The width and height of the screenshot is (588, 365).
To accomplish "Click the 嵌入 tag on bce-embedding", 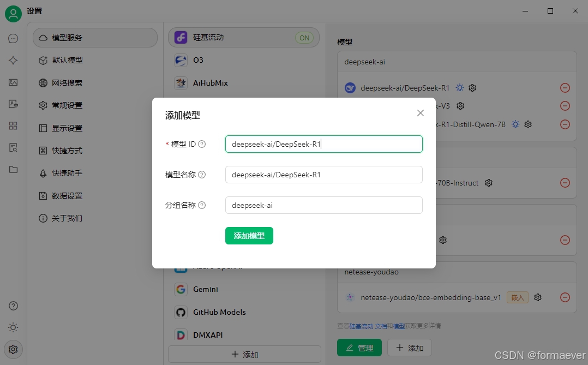I will tap(518, 297).
